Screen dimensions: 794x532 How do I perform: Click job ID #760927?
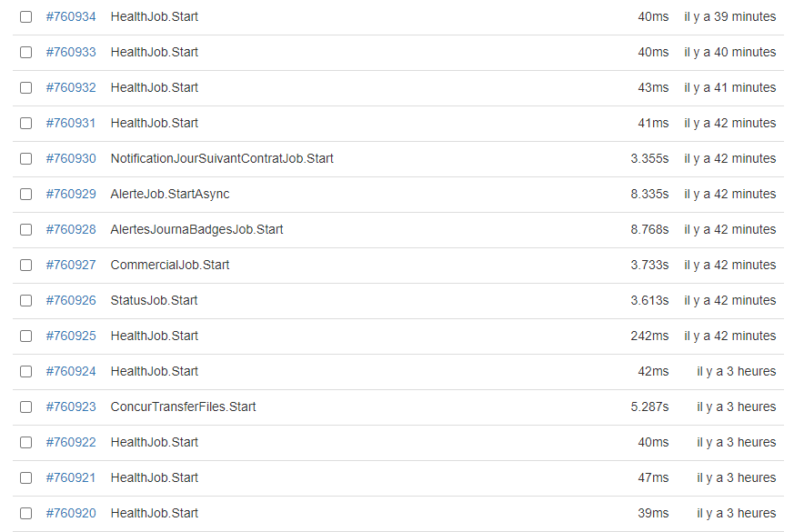71,265
